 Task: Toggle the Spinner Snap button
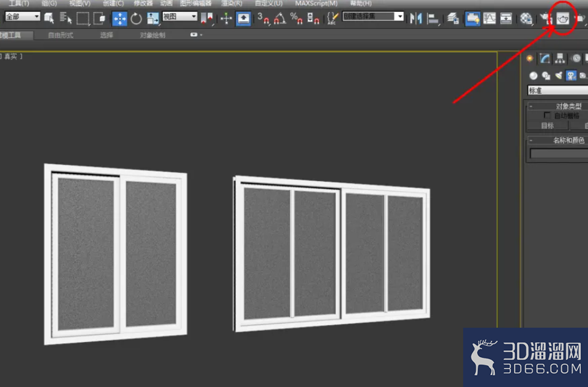[313, 18]
